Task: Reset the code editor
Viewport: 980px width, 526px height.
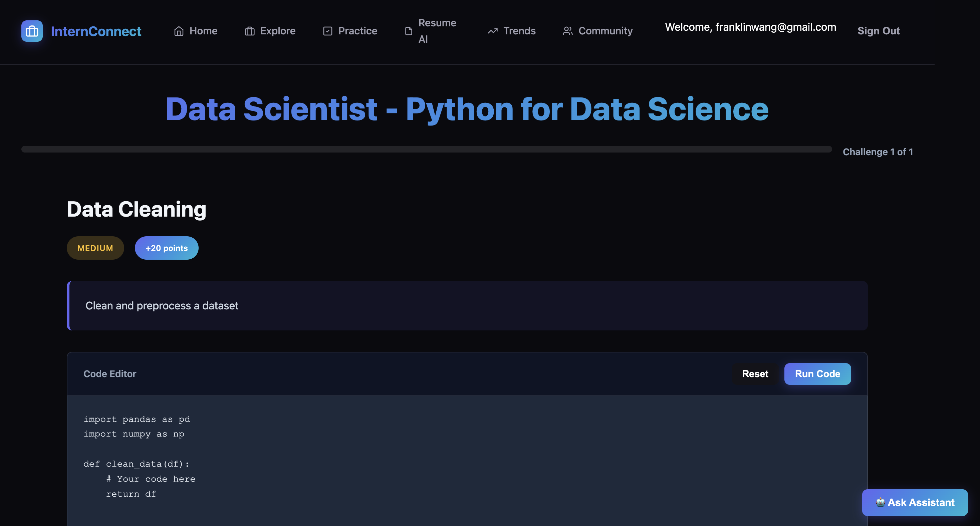Action: coord(755,373)
